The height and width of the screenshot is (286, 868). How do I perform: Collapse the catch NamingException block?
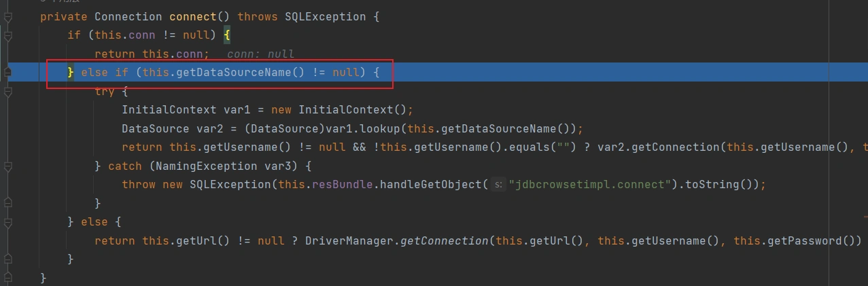pos(7,166)
